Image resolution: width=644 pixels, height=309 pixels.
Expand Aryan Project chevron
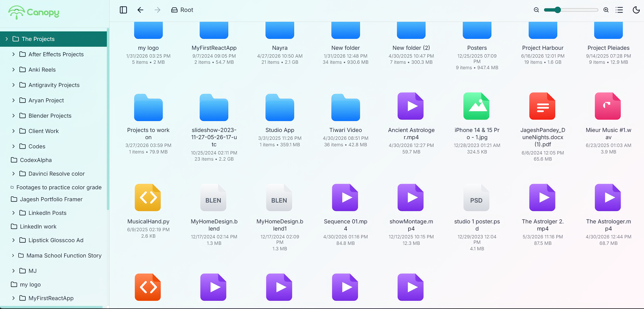pyautogui.click(x=13, y=100)
